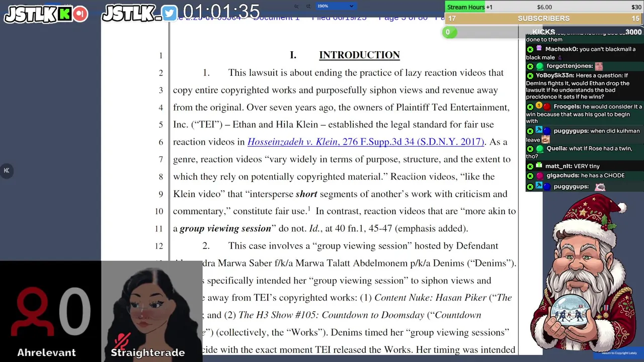Screen dimensions: 644x362
Task: Click Ahrelevant's red silhouette avatar
Action: coord(33,312)
